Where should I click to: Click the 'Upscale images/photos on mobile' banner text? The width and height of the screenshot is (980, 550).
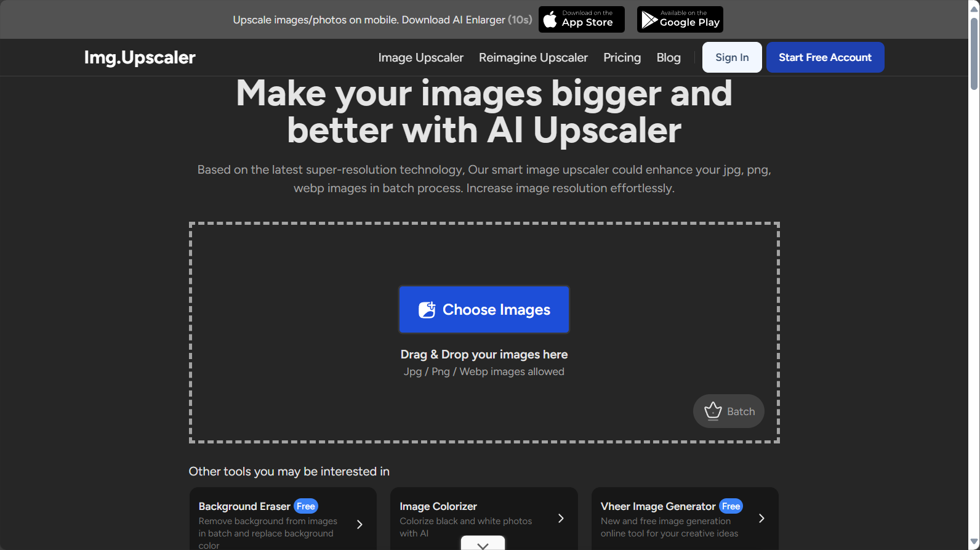pyautogui.click(x=382, y=20)
